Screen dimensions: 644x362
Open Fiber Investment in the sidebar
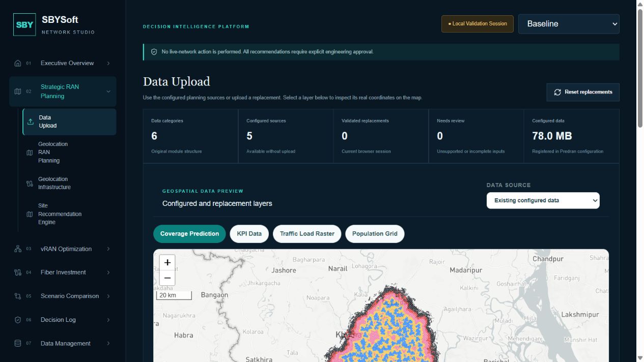point(63,273)
